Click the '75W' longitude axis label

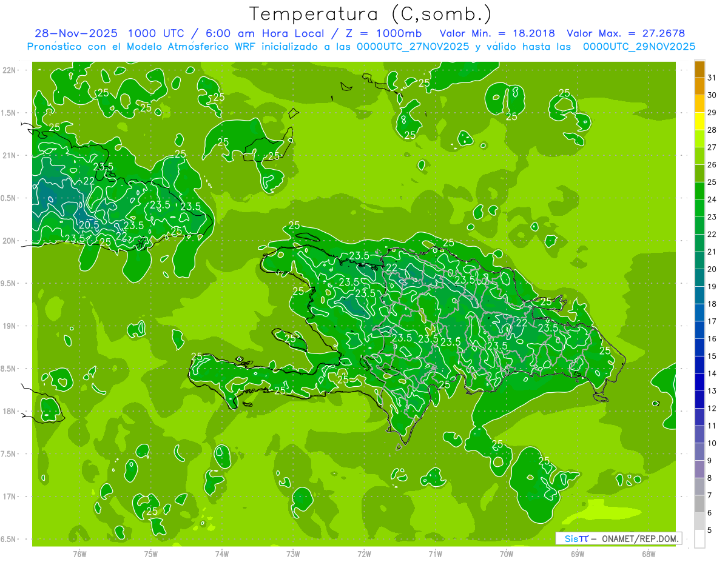(x=151, y=554)
